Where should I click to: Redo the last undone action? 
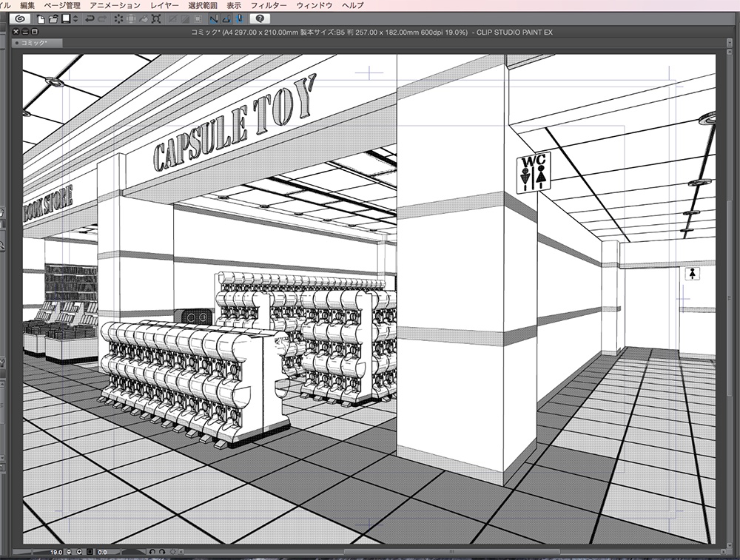tap(102, 18)
